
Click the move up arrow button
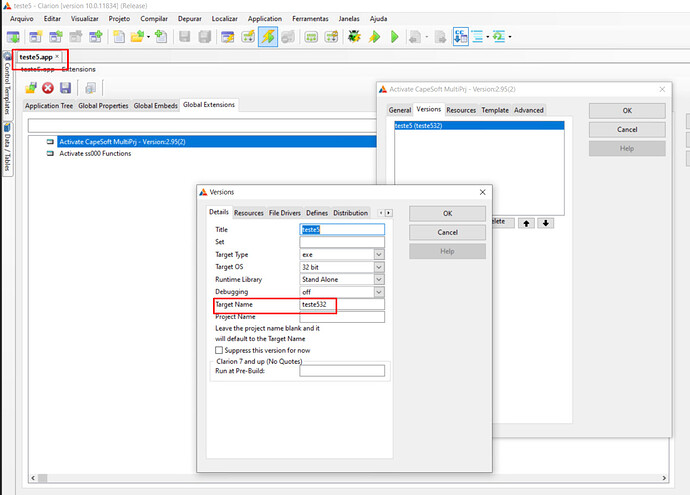click(527, 222)
